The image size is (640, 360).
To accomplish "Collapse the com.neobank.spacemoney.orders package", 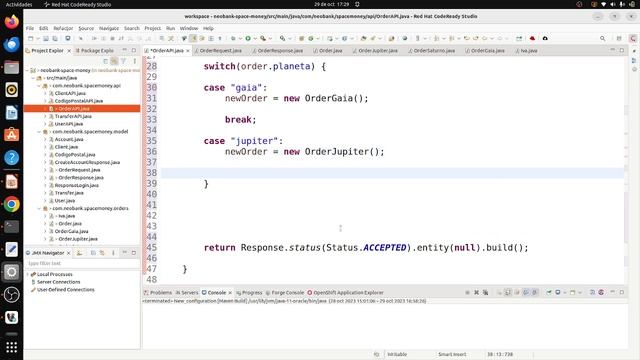I will pyautogui.click(x=39, y=209).
